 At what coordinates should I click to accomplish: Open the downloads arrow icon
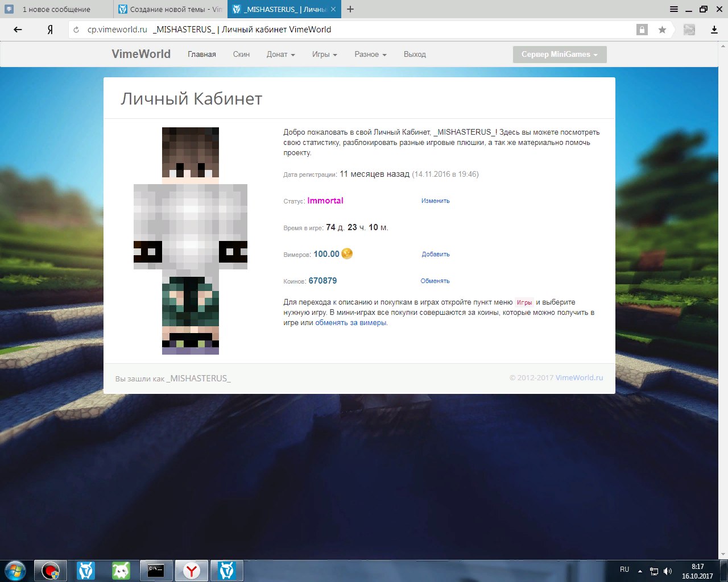714,30
